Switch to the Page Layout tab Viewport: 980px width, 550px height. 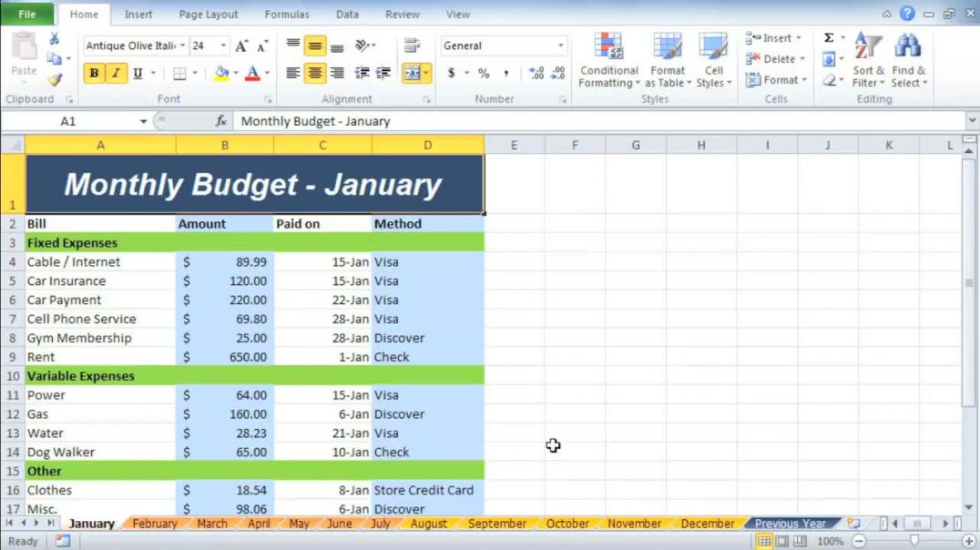(x=209, y=14)
